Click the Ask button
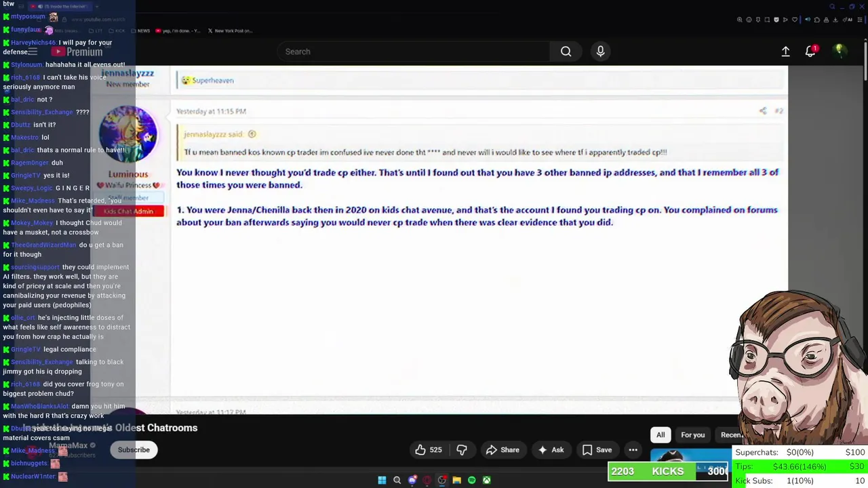 (551, 450)
